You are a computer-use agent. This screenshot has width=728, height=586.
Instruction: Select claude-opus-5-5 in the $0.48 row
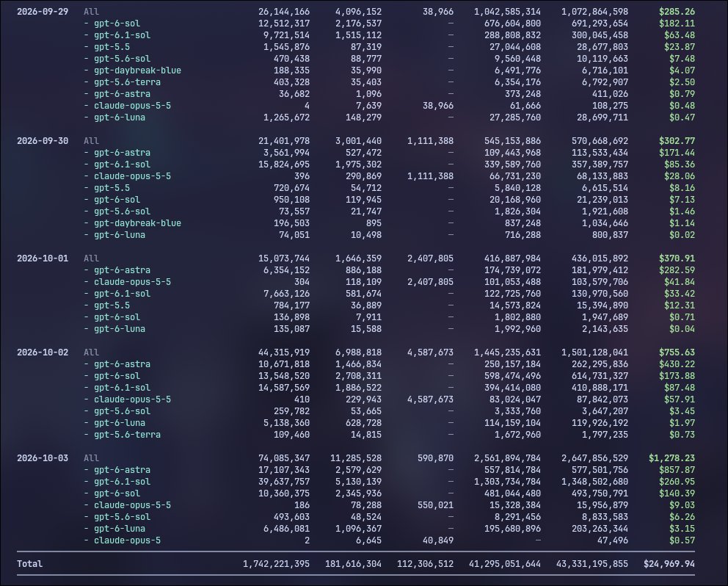(x=132, y=106)
